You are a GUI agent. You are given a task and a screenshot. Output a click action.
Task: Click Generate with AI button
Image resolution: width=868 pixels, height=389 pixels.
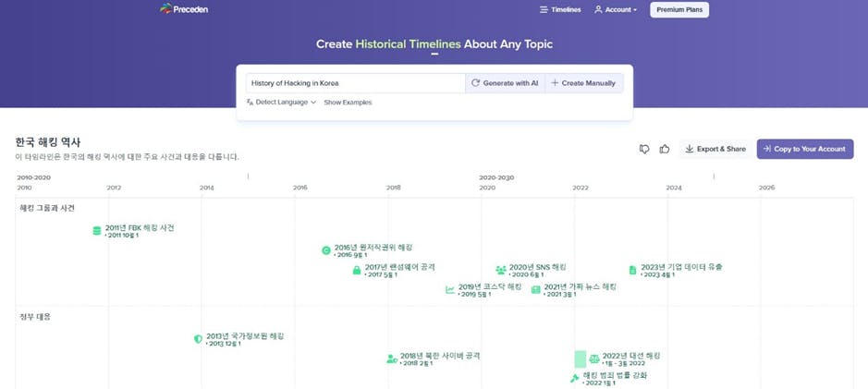pyautogui.click(x=505, y=83)
